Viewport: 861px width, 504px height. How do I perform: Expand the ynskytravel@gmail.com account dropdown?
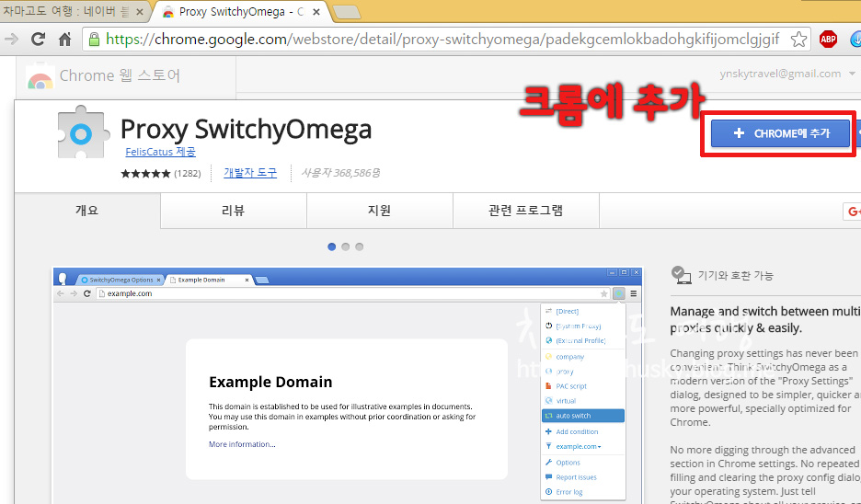852,74
